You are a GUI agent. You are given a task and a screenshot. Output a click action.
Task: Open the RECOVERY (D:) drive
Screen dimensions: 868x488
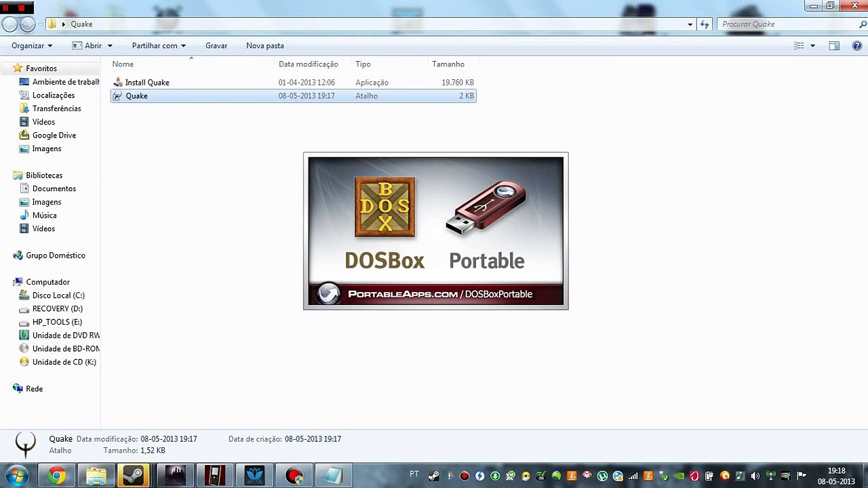[58, 308]
